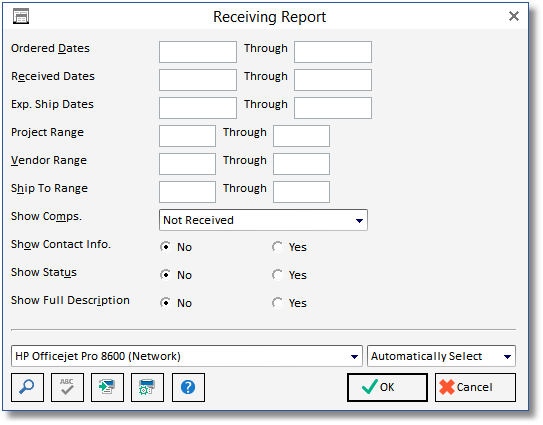Confirm with the OK button

[387, 387]
